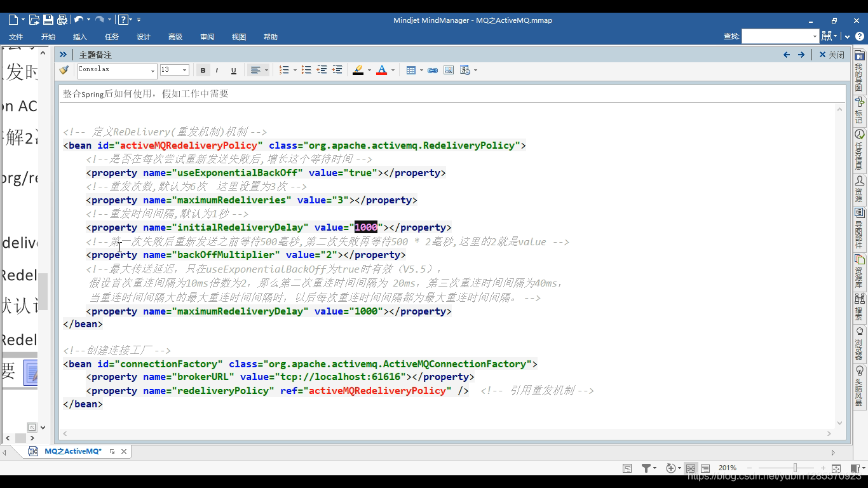Close the notes panel with 关闭

click(832, 55)
